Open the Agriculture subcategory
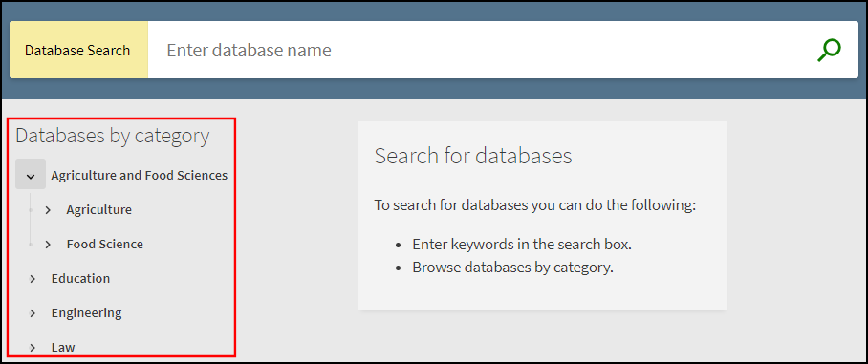 click(99, 209)
